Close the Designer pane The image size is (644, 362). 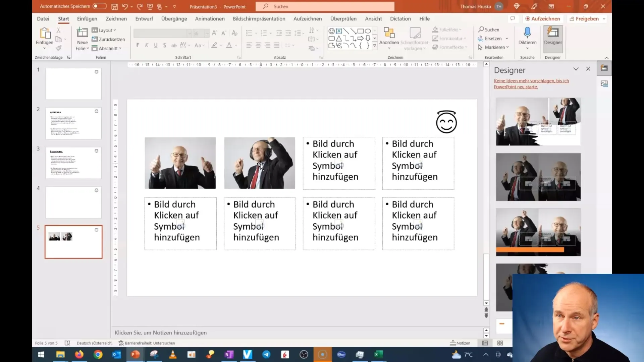click(588, 69)
